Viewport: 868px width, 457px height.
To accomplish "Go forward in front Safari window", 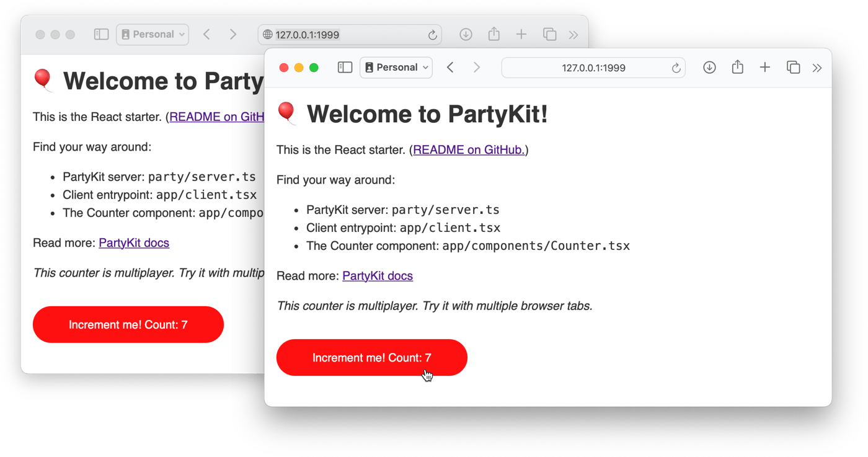I will coord(477,68).
